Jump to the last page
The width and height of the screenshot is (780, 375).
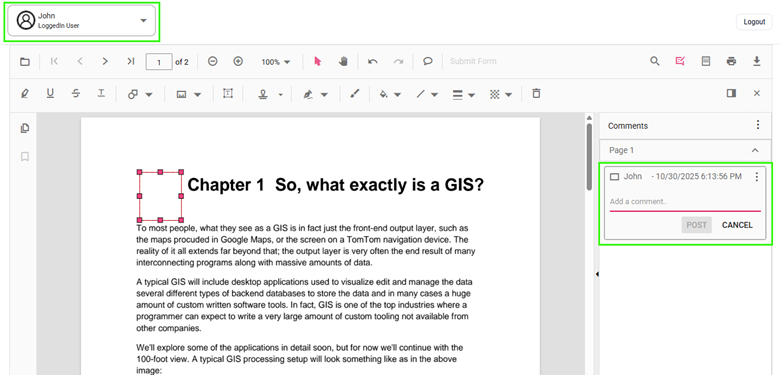click(130, 61)
